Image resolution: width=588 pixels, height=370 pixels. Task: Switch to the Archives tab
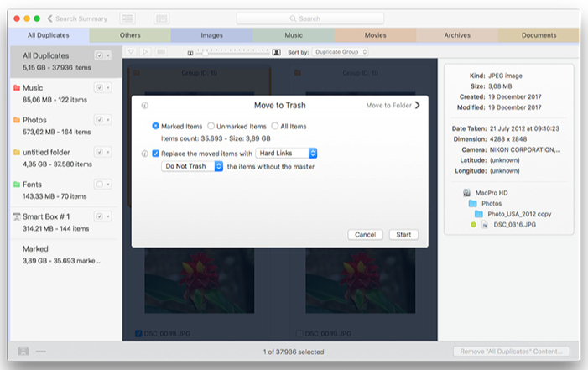coord(456,35)
